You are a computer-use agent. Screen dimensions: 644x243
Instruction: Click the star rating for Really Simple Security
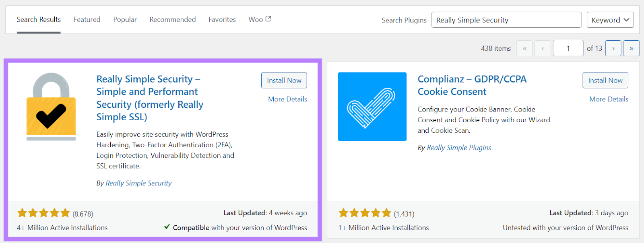(43, 213)
